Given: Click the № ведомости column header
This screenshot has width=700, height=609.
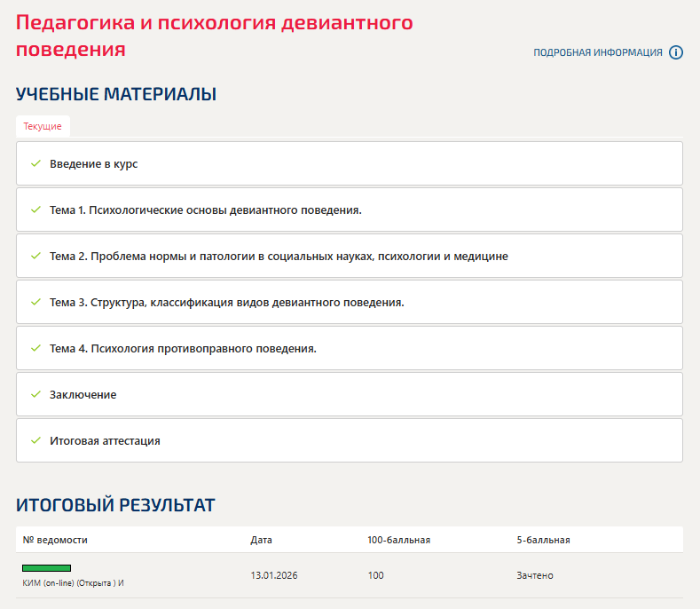Looking at the screenshot, I should (x=55, y=540).
